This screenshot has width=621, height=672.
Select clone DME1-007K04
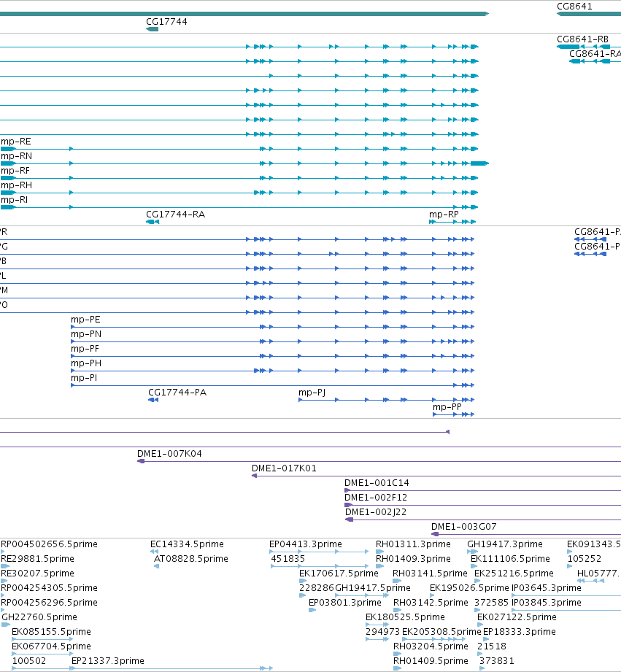click(169, 454)
